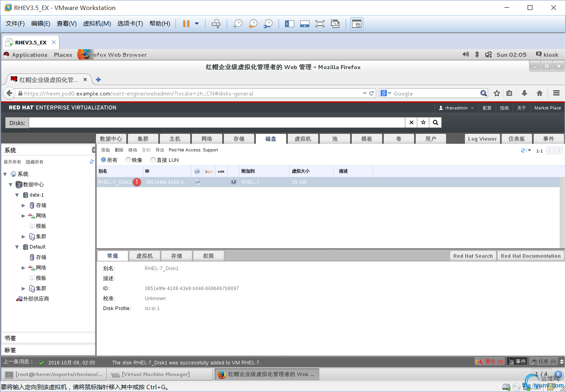Show Firefox bookmarks list

point(509,93)
